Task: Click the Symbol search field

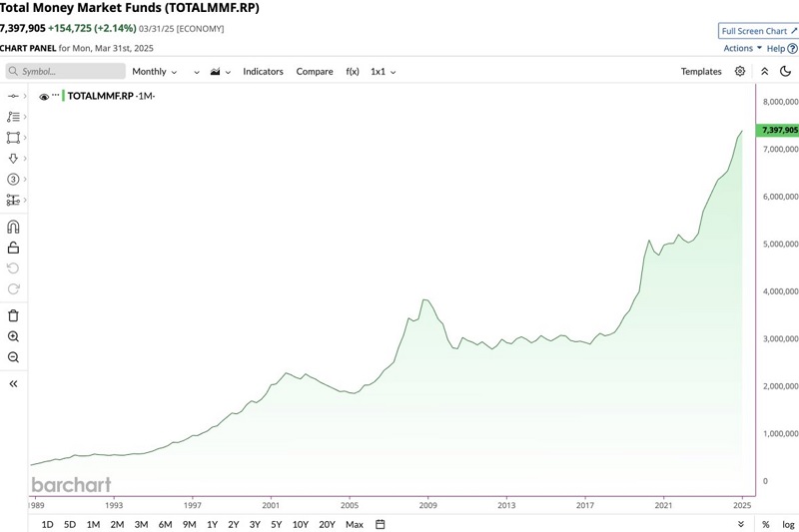Action: point(66,72)
